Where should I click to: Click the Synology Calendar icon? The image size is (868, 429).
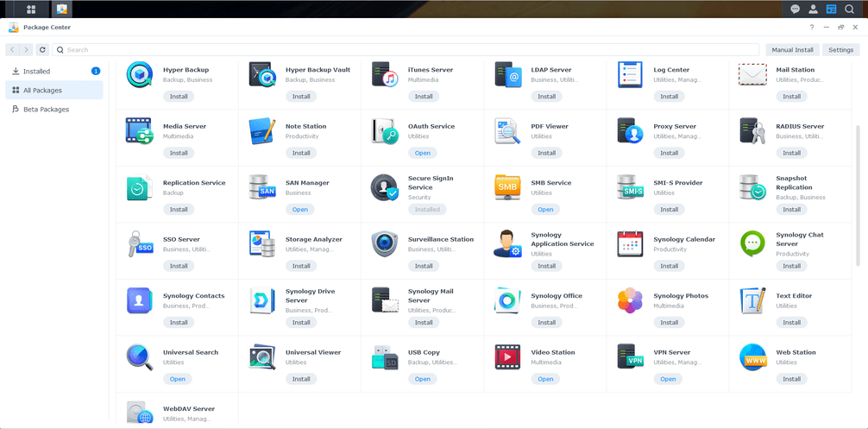coord(630,244)
